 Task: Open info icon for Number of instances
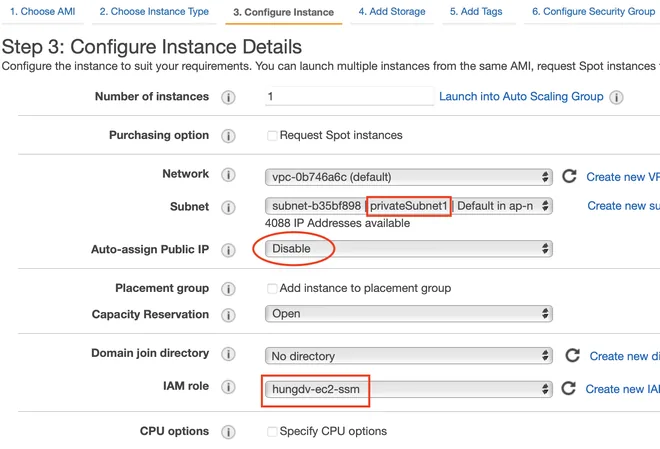tap(228, 97)
